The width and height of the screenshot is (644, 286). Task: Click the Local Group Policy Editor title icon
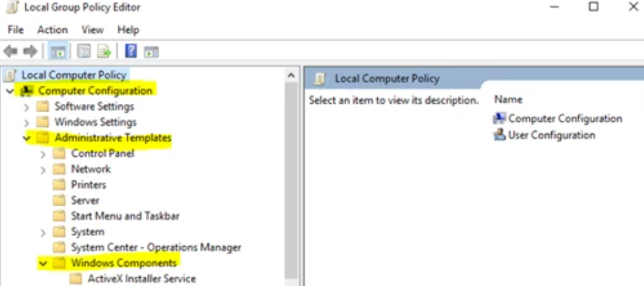coord(13,7)
